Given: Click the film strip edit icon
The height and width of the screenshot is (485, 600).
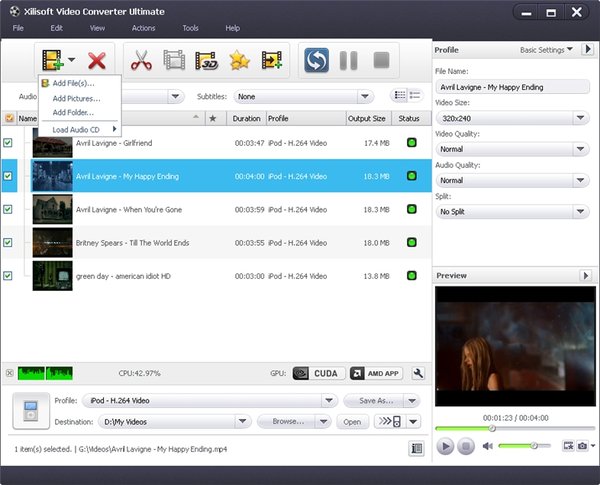Looking at the screenshot, I should tap(174, 61).
